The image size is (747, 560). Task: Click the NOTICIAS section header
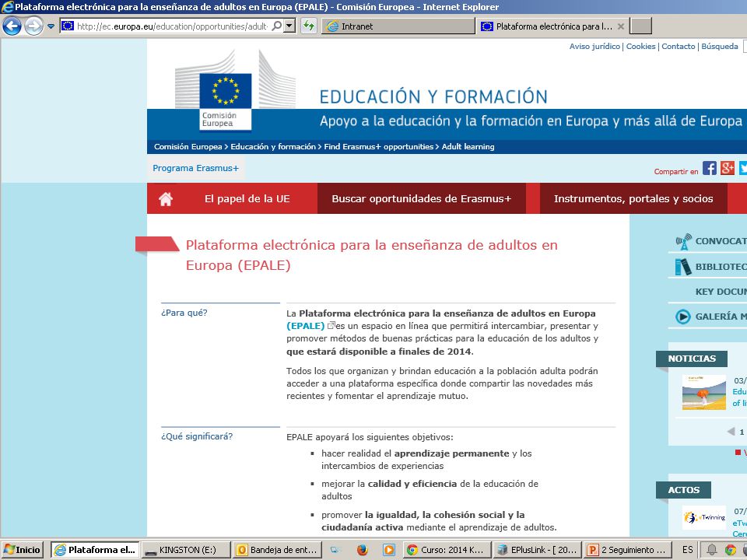point(692,359)
